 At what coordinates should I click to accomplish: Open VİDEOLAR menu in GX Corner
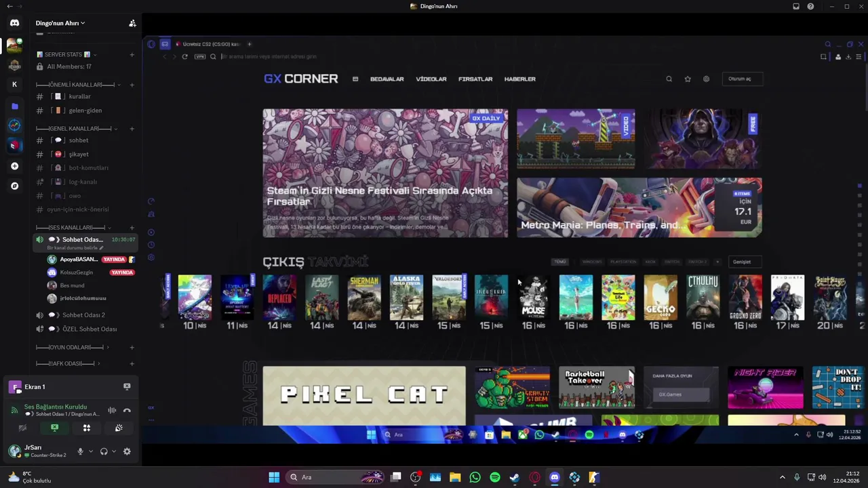click(x=431, y=79)
